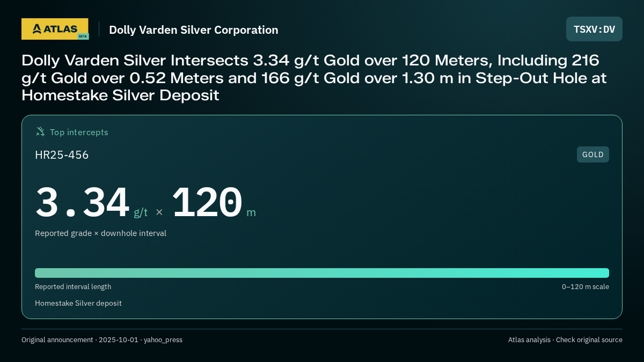Click the Top intercepts label
The width and height of the screenshot is (644, 362).
coord(79,132)
